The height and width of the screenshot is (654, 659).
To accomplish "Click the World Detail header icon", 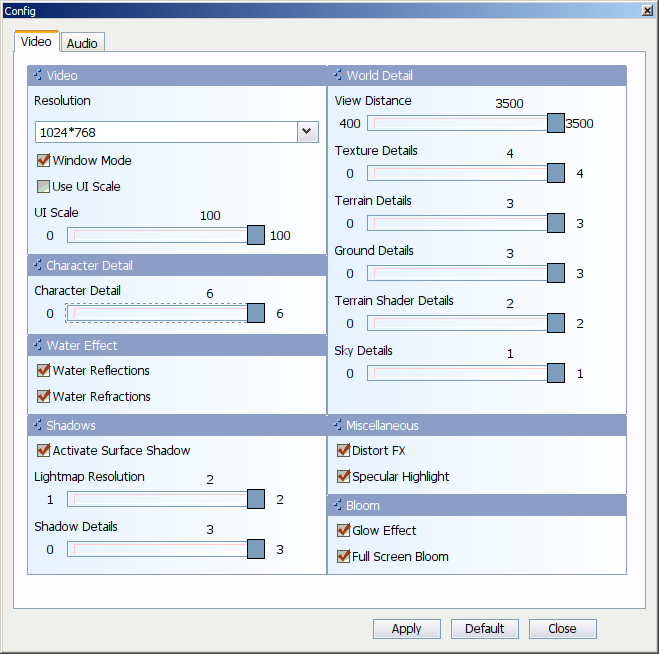I will click(338, 75).
